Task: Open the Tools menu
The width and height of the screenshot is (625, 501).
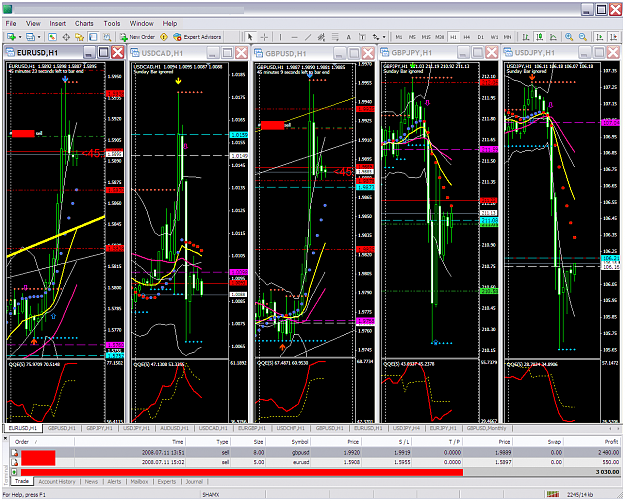Action: 112,24
